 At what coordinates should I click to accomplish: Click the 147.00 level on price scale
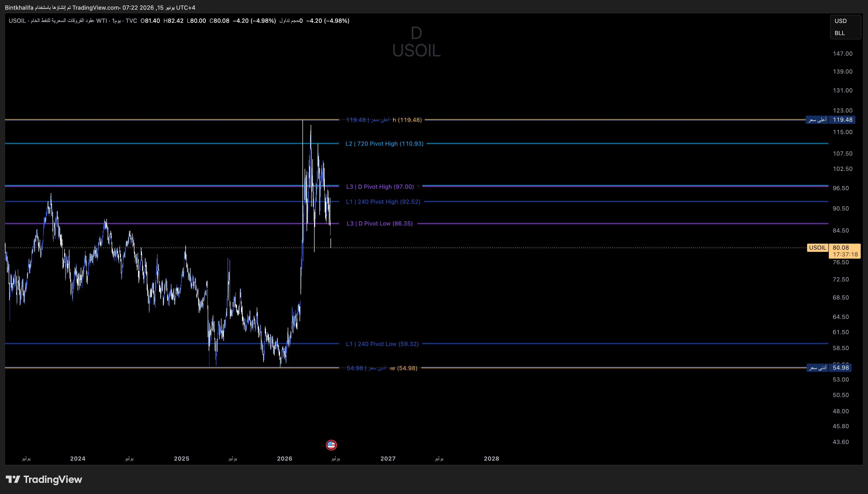843,54
